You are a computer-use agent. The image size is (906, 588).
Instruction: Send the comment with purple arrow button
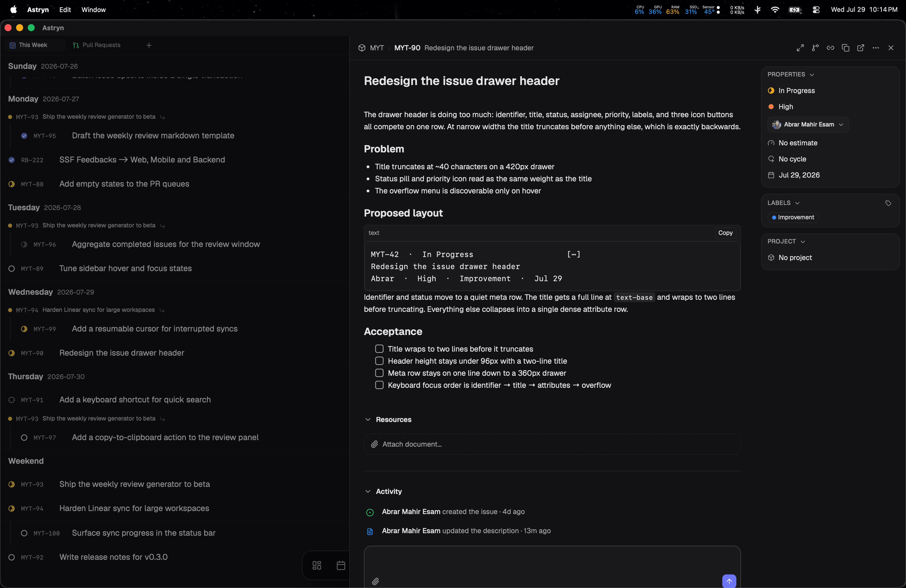[x=729, y=581]
